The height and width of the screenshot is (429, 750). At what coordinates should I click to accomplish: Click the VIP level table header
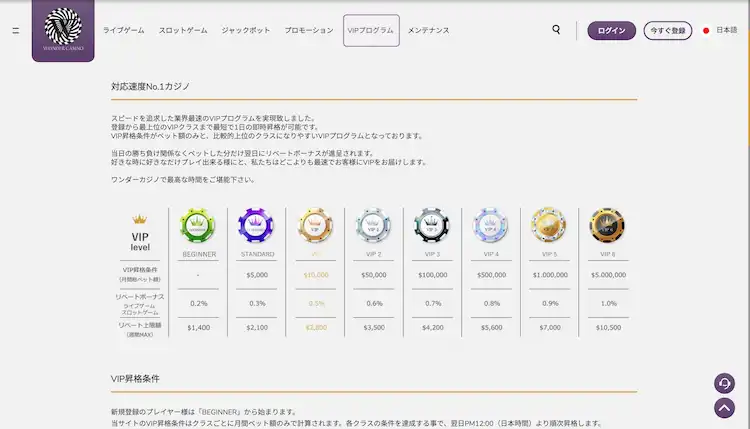140,242
